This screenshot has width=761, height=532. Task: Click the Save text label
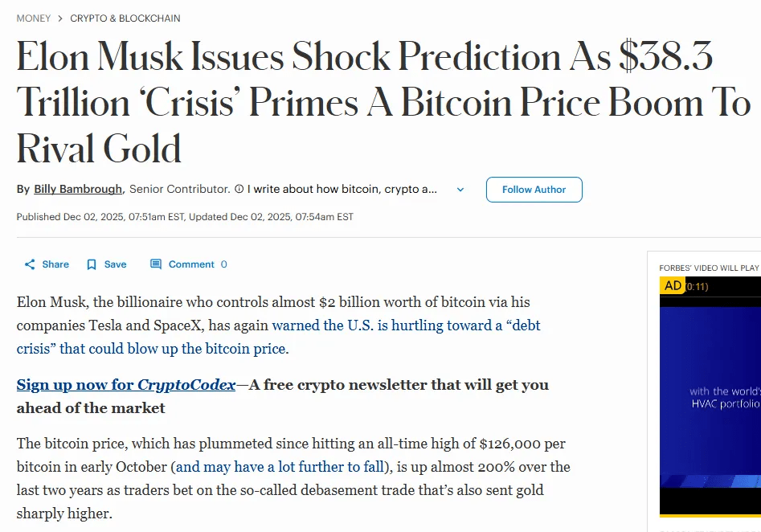(x=115, y=264)
